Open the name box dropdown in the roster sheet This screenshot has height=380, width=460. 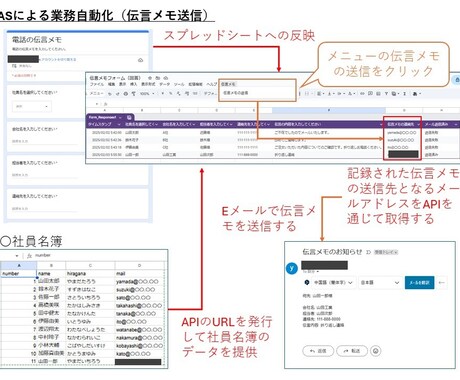coord(16,256)
